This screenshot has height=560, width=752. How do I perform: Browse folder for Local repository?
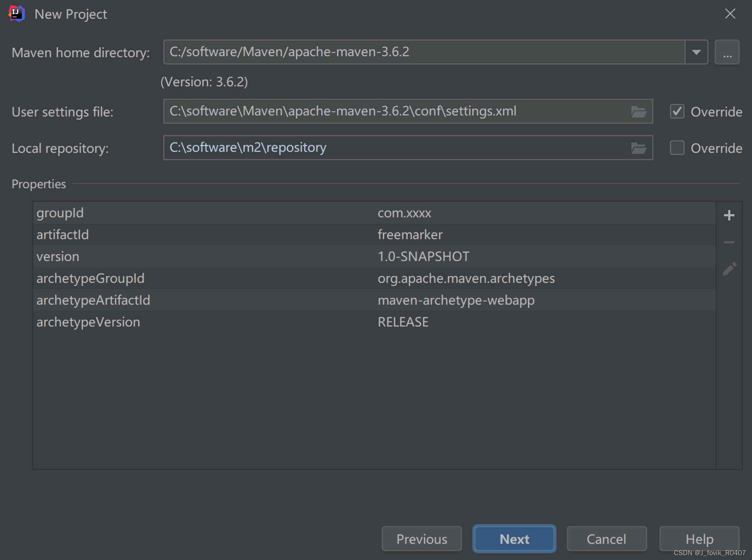(x=639, y=148)
